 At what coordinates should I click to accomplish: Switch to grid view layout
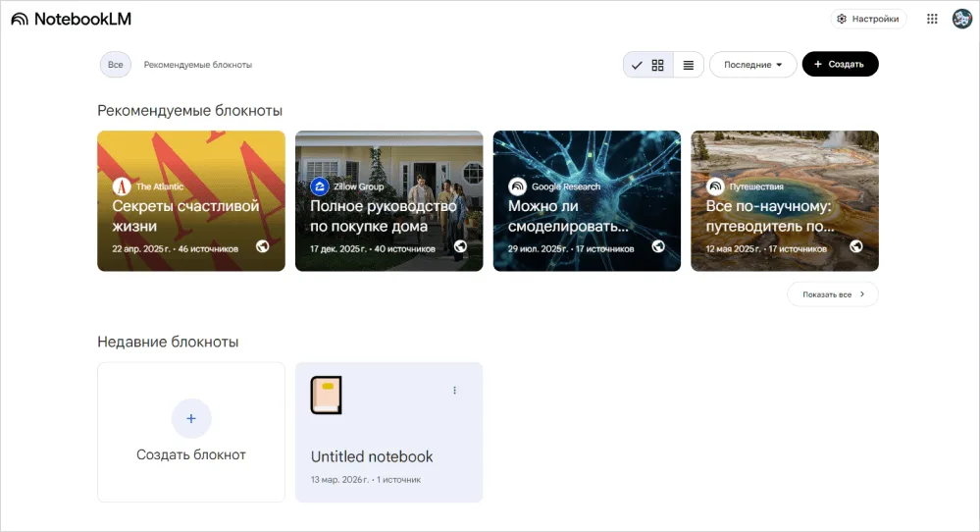click(x=657, y=65)
